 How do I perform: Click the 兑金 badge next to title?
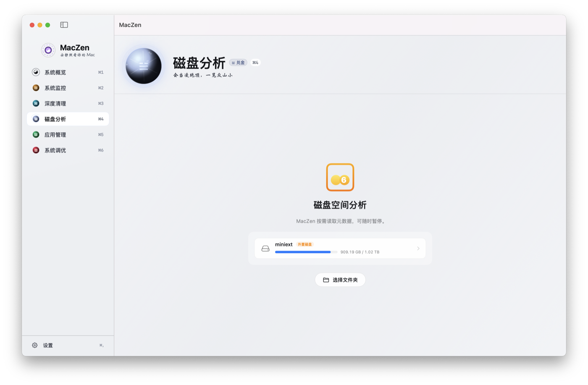[x=238, y=63]
